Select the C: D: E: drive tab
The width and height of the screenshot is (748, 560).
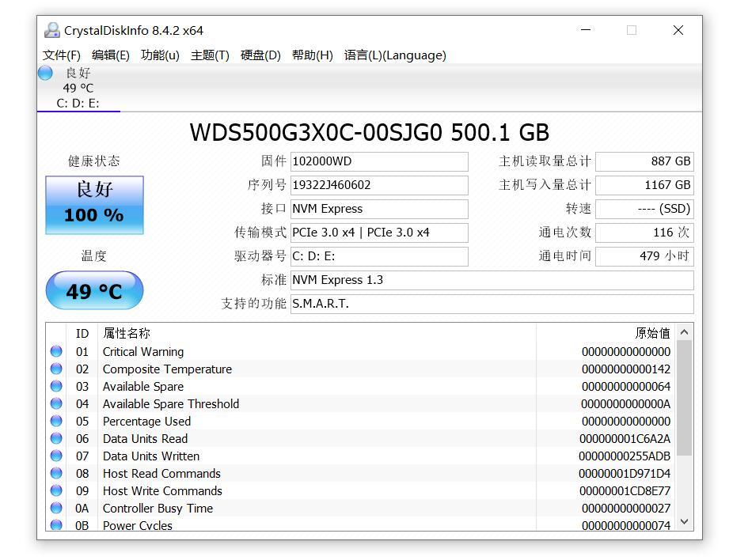coord(78,102)
